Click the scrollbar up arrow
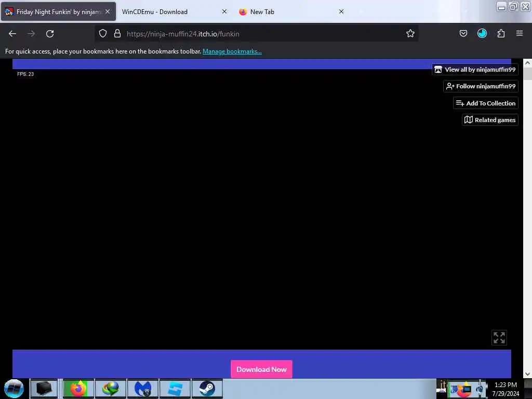Screen dimensions: 532x399 click(x=527, y=63)
